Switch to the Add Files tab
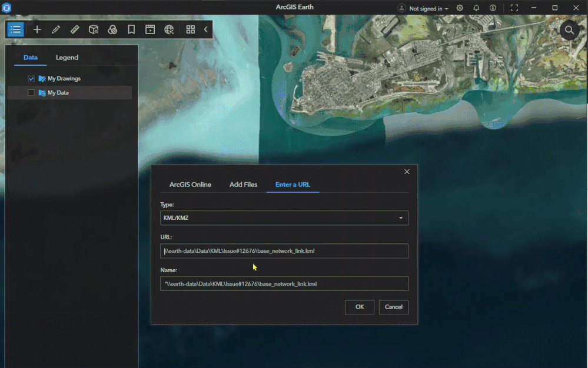The height and width of the screenshot is (368, 588). tap(243, 185)
